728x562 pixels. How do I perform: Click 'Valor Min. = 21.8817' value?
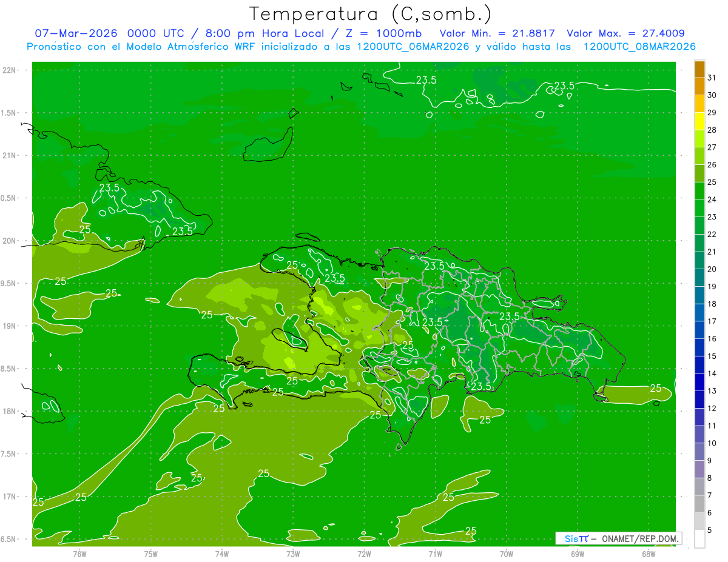click(499, 33)
